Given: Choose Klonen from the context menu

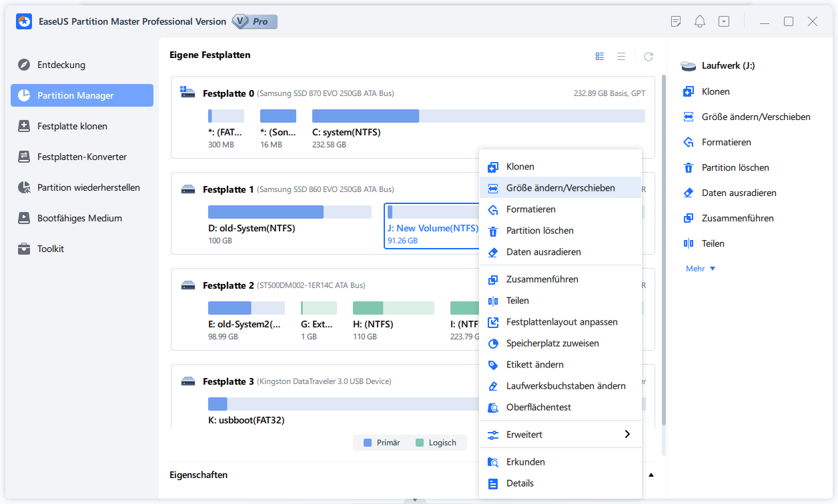Looking at the screenshot, I should point(560,167).
